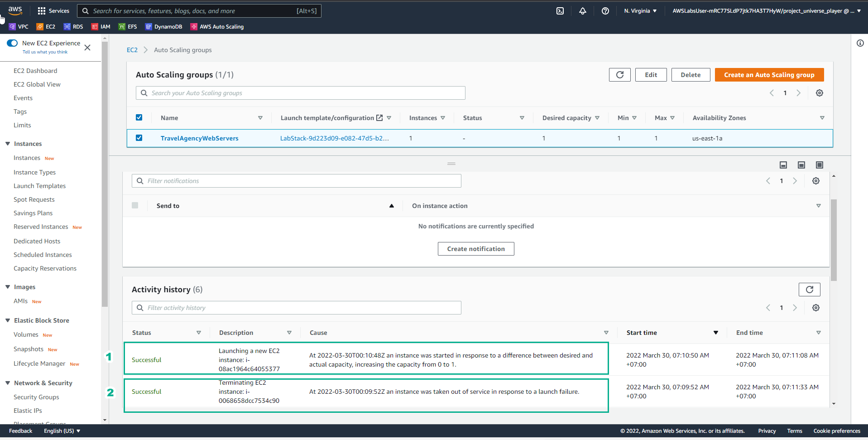Open Launch Templates in sidebar
868x440 pixels.
40,186
